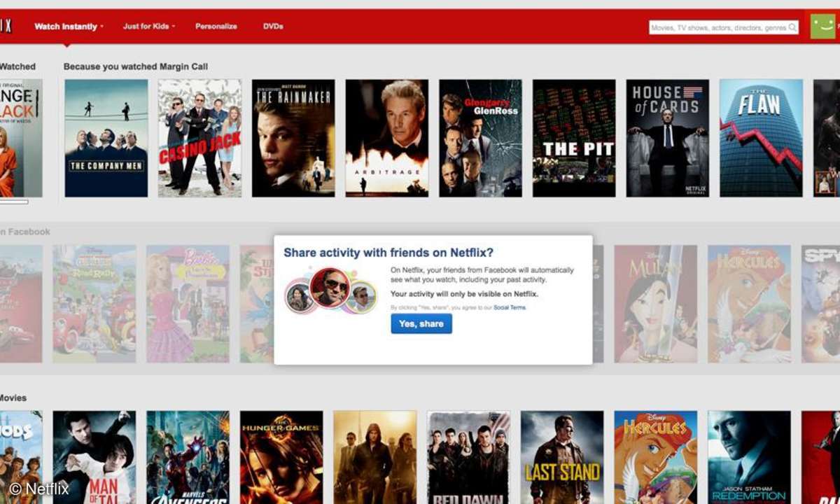Select Marvel's Avengers poster
This screenshot has width=840, height=504.
pyautogui.click(x=188, y=457)
